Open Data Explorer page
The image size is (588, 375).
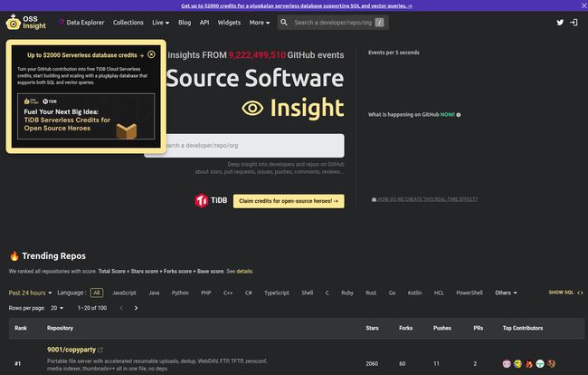tap(81, 23)
